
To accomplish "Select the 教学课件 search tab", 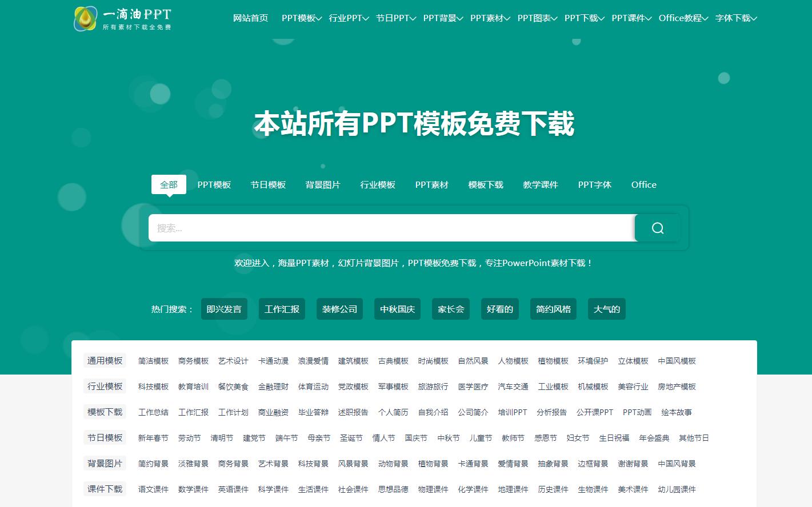I will [x=539, y=184].
